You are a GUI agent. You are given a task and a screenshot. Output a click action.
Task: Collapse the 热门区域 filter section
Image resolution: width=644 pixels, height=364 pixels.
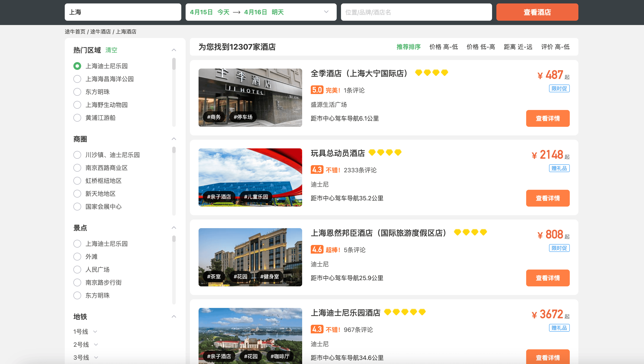(x=174, y=50)
